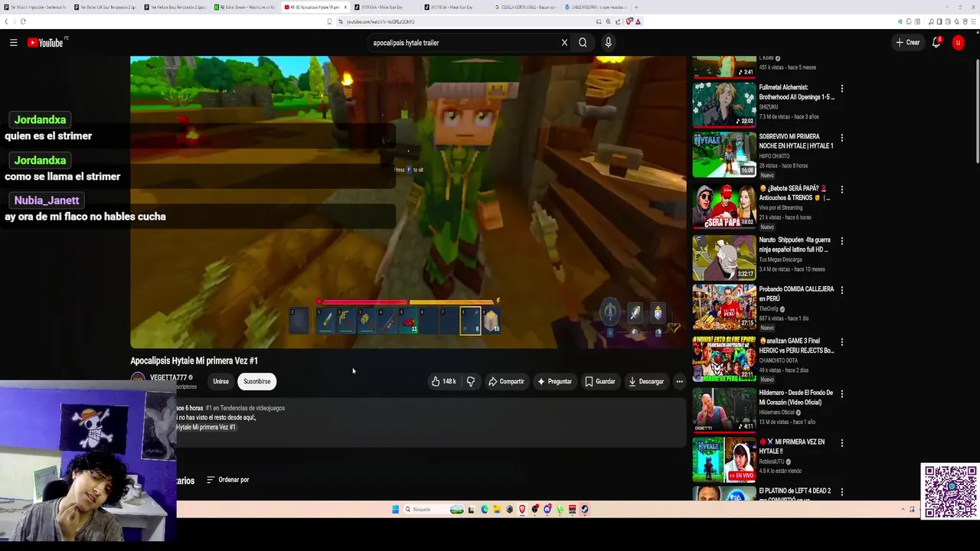Clear the search box with the X

coord(564,43)
